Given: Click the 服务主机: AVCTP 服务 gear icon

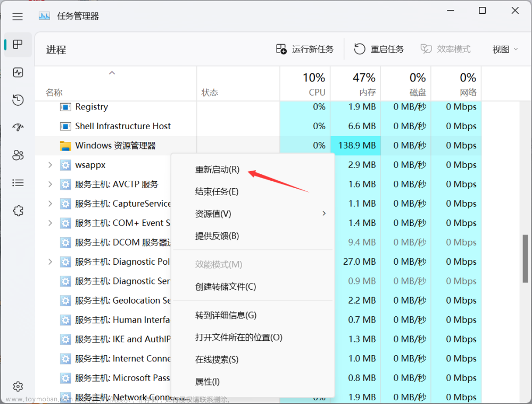Looking at the screenshot, I should tap(65, 184).
